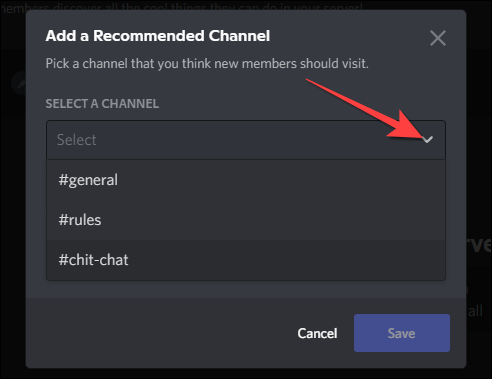Click the first channel entry, #general
Image resolution: width=492 pixels, height=379 pixels.
point(246,180)
